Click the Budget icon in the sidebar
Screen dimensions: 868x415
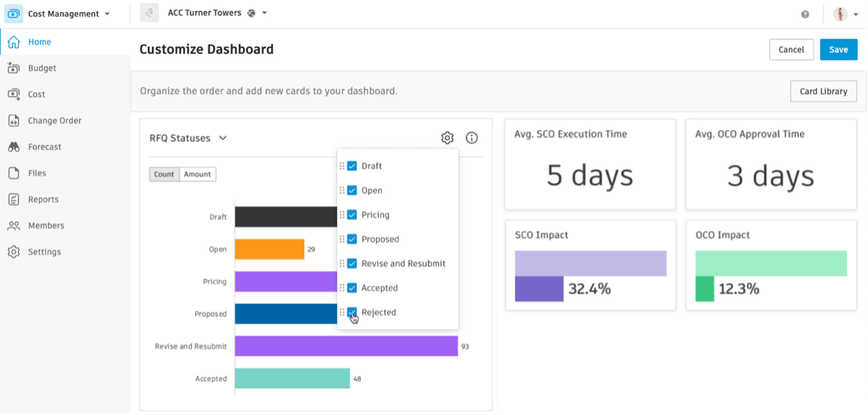[x=13, y=68]
